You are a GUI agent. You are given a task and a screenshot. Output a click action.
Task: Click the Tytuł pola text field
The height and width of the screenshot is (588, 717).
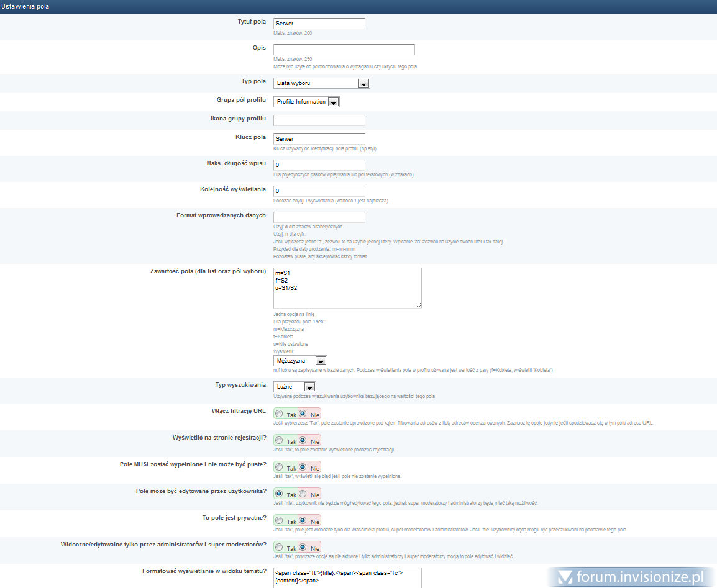pyautogui.click(x=319, y=24)
